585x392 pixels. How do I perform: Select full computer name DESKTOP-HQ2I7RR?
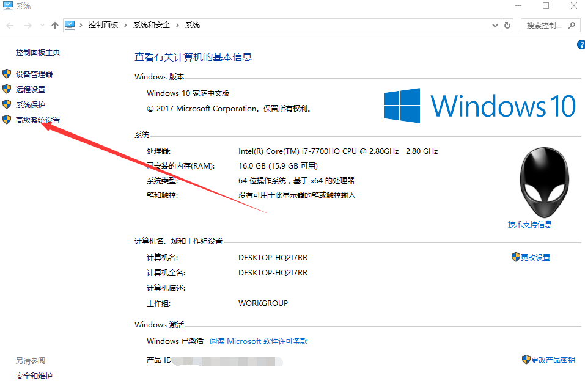click(x=273, y=273)
